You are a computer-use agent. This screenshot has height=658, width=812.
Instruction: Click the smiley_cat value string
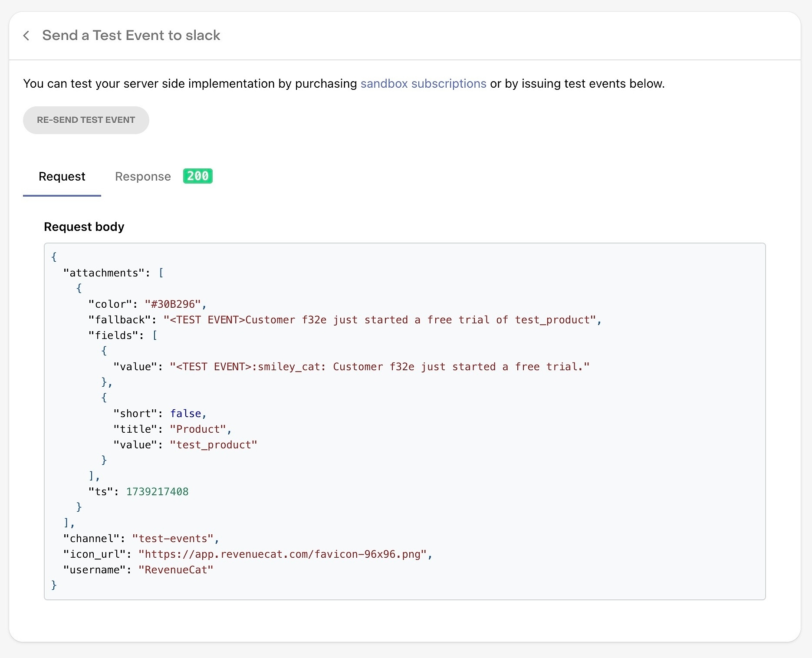tap(380, 366)
